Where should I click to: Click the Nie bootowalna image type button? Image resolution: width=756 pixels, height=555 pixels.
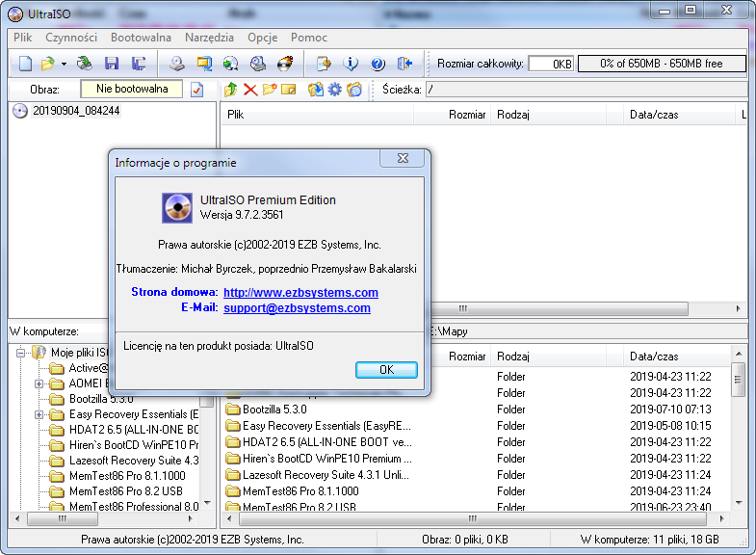click(x=132, y=89)
